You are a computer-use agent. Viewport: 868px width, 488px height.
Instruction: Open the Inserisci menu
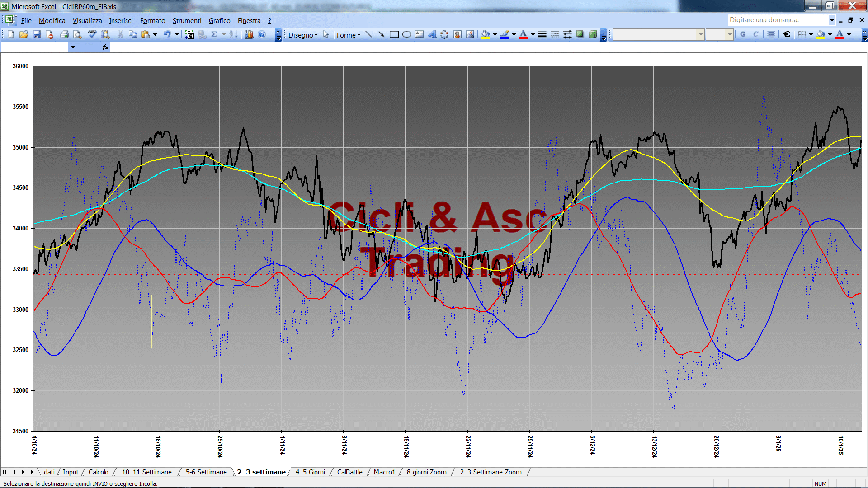[121, 20]
